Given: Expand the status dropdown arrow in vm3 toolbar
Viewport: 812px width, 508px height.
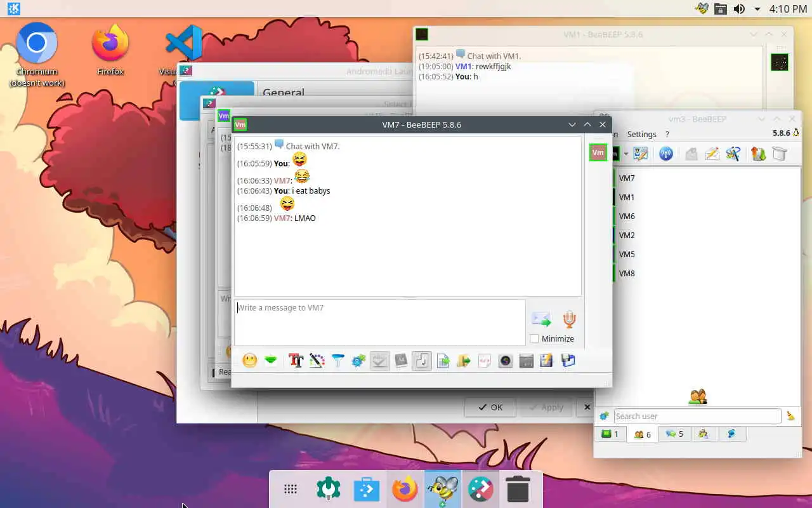Looking at the screenshot, I should point(625,154).
